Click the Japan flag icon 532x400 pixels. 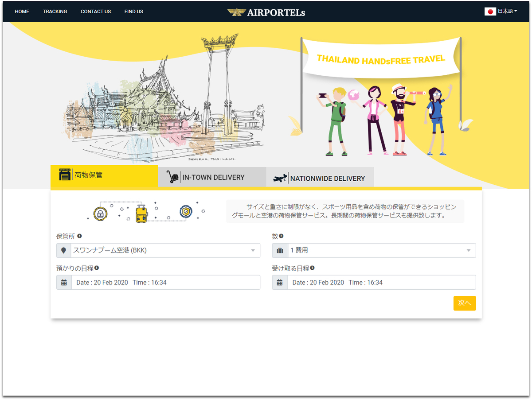click(x=490, y=12)
